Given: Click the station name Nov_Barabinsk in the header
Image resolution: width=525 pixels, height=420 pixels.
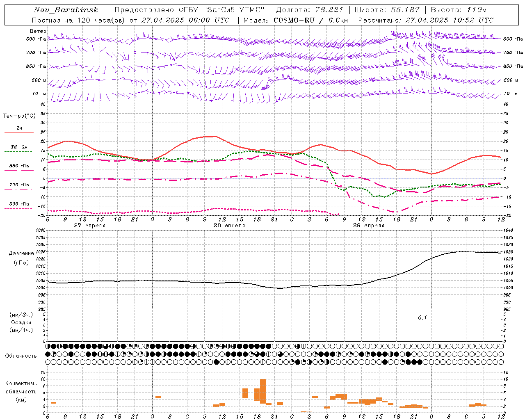Looking at the screenshot, I should (x=66, y=10).
